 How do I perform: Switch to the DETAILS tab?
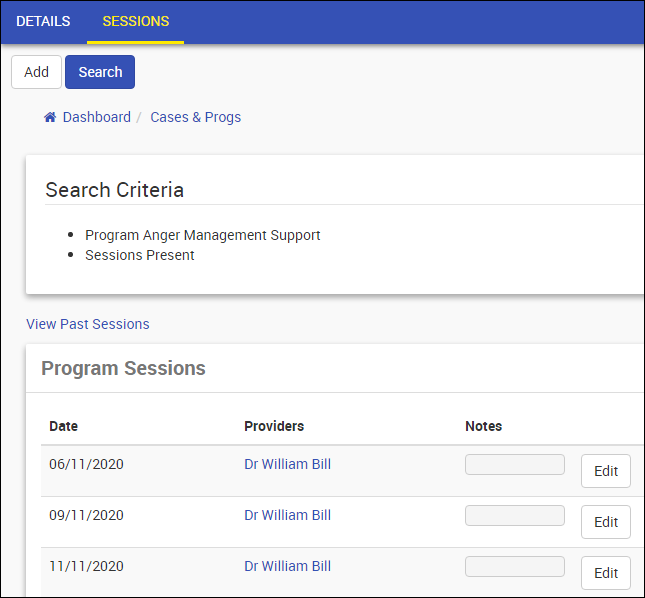pos(43,21)
